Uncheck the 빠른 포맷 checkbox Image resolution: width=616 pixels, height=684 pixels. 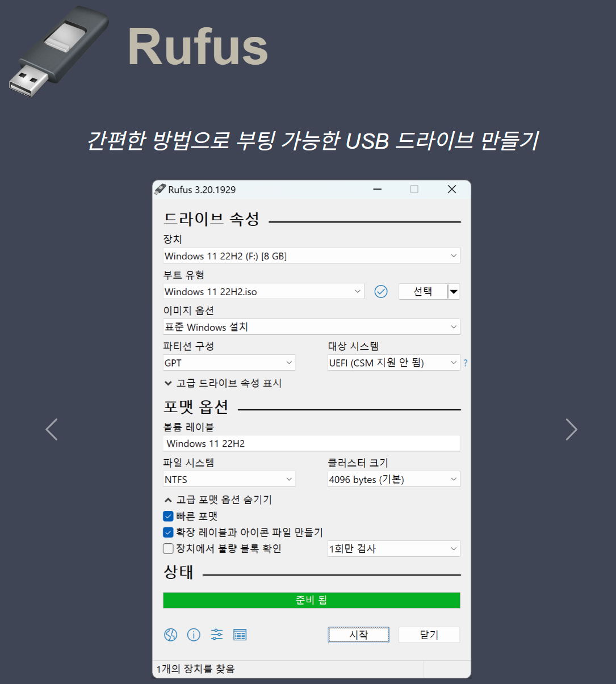(x=168, y=516)
